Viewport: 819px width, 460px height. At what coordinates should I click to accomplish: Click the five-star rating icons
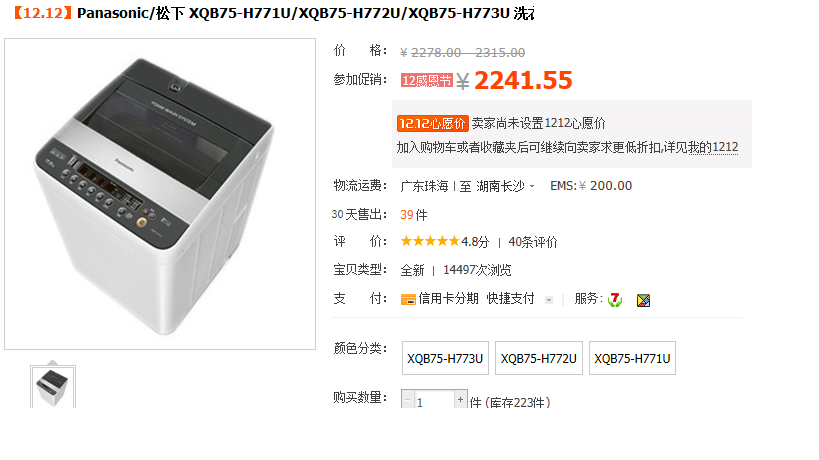tap(430, 241)
